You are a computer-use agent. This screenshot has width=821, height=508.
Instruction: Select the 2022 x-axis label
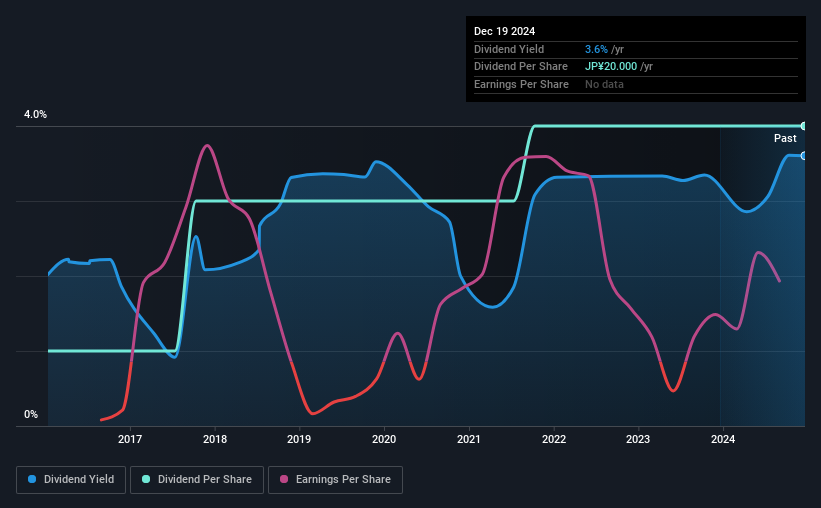pyautogui.click(x=554, y=439)
